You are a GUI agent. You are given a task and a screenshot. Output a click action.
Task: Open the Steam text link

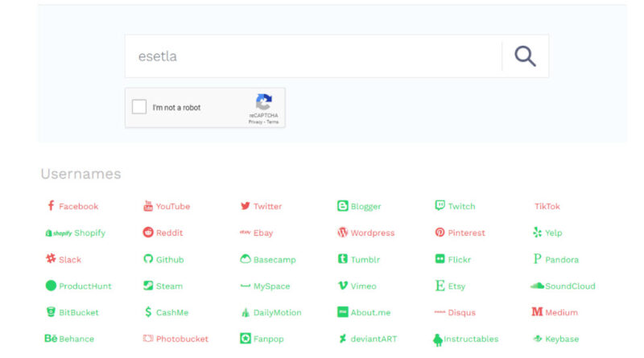(169, 286)
